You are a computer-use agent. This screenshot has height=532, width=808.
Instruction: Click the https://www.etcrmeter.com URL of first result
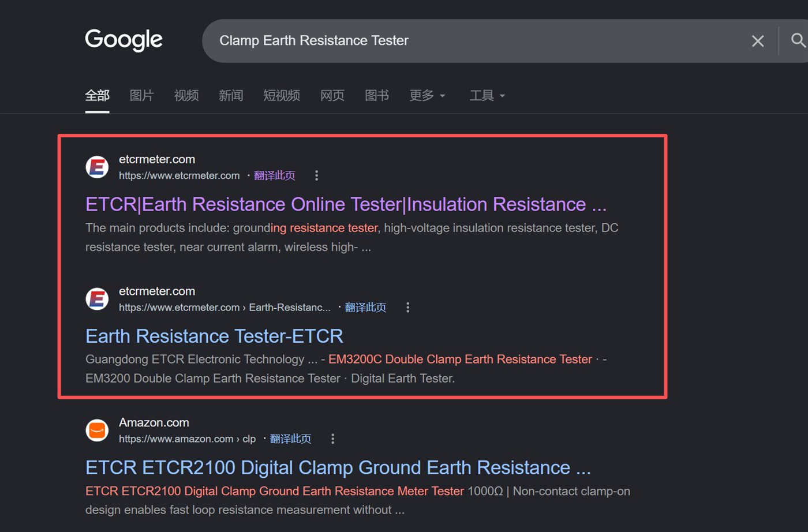[179, 175]
